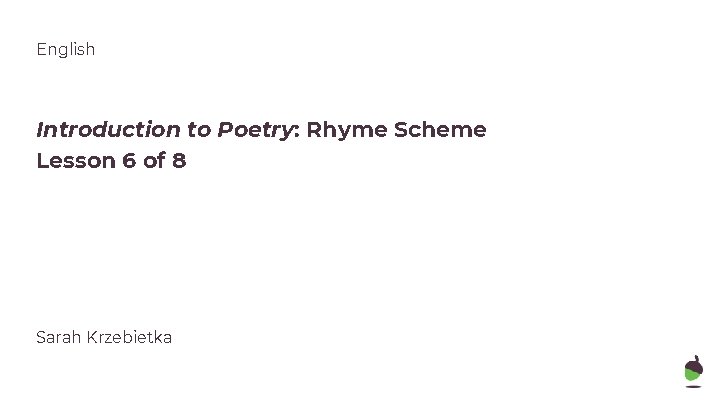The image size is (720, 405).
Task: Click the italic word 'Introduction' in title
Action: click(108, 129)
